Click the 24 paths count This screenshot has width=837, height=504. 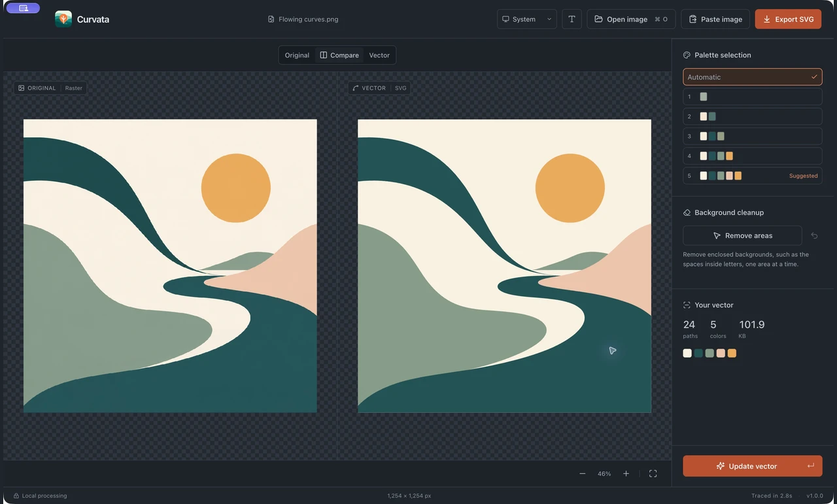689,324
